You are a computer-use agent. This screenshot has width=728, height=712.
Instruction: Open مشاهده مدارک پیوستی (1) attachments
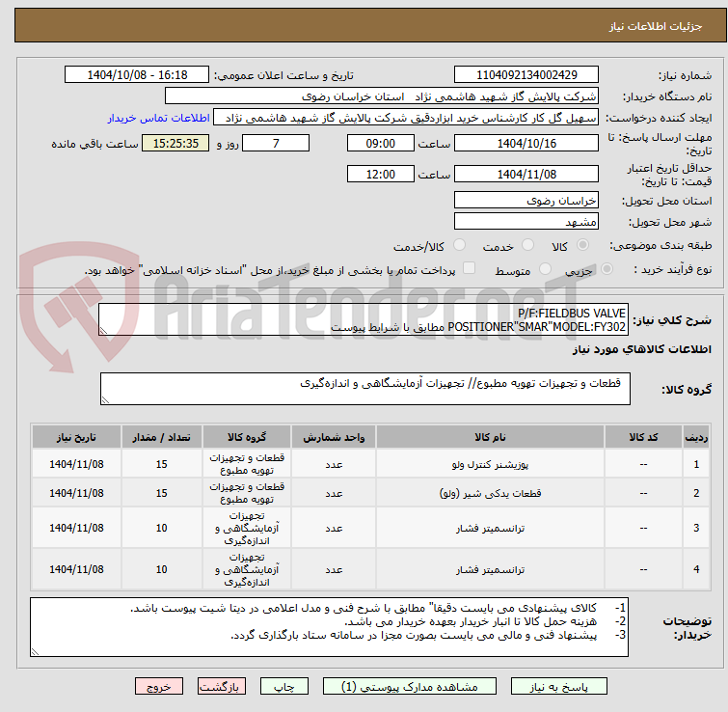tap(410, 687)
